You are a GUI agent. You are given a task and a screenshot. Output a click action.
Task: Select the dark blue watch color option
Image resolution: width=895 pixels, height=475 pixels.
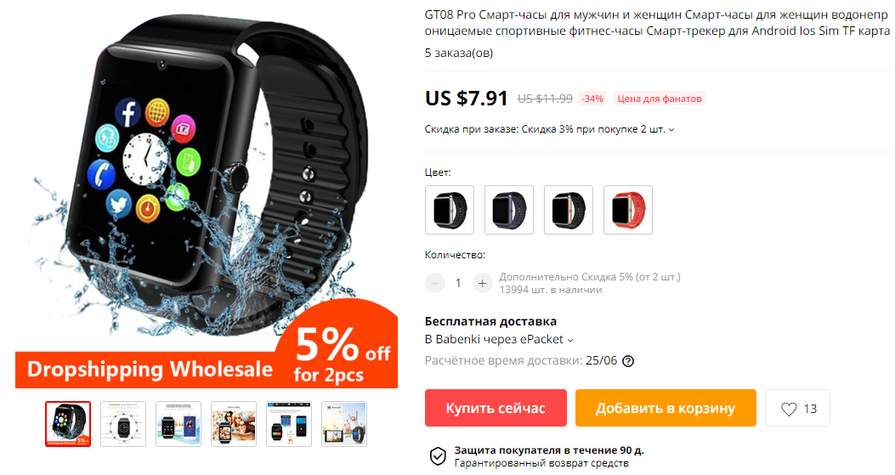tap(509, 210)
